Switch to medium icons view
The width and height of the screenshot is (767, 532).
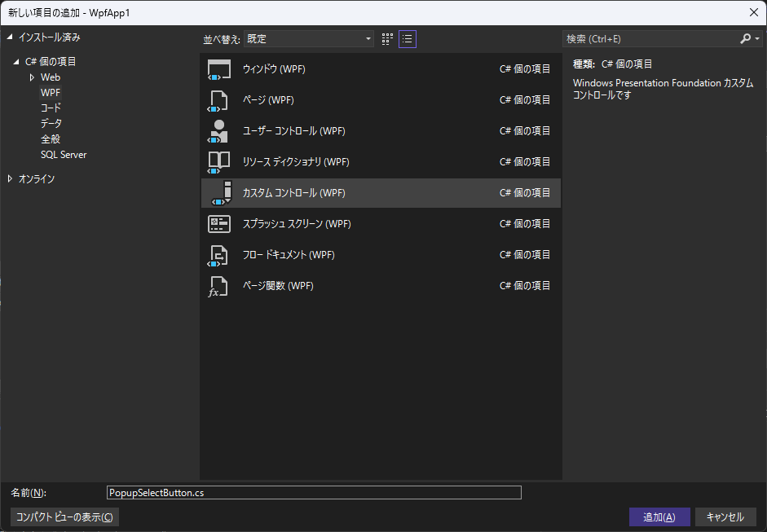pos(386,38)
